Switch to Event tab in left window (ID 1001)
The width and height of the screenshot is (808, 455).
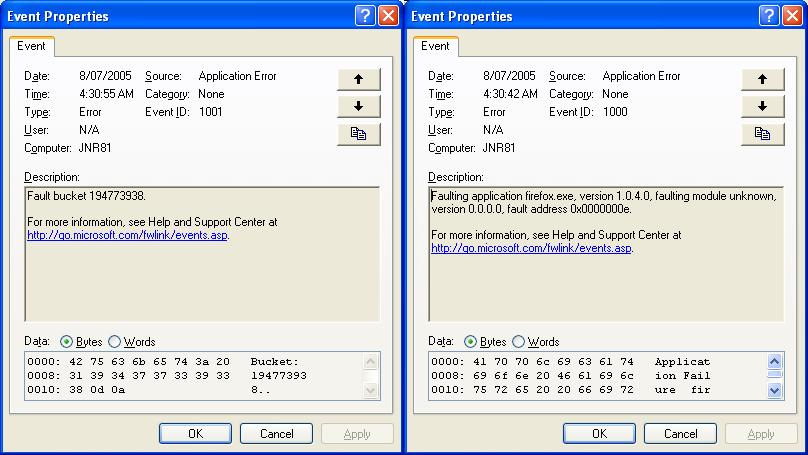pos(31,46)
